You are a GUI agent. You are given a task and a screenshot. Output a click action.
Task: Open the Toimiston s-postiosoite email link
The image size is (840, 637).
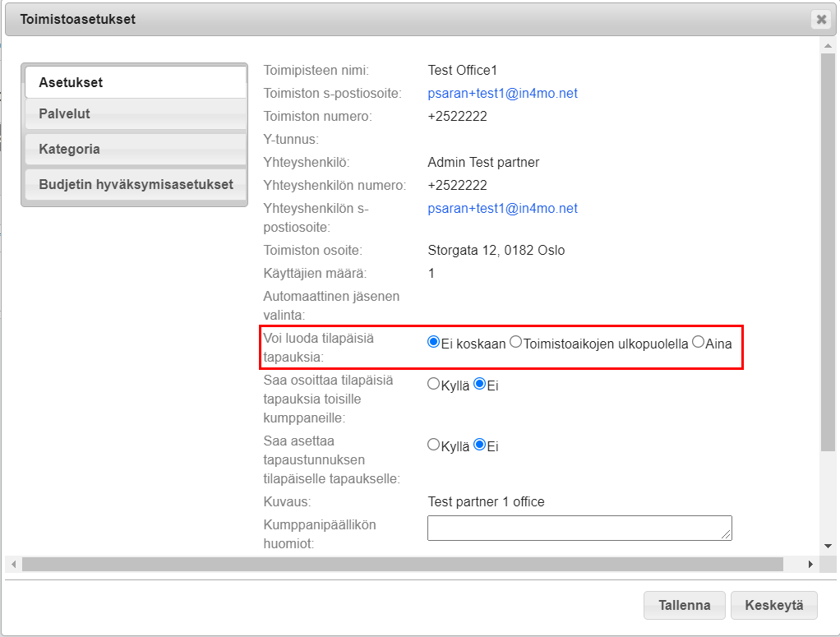pyautogui.click(x=502, y=94)
